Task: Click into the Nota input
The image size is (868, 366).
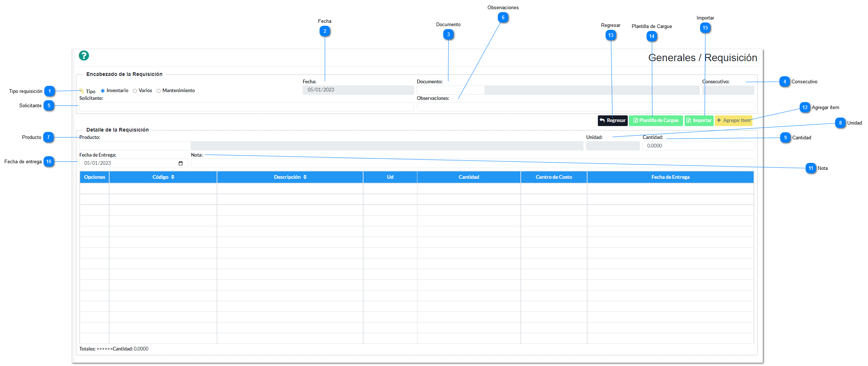Action: (472, 163)
